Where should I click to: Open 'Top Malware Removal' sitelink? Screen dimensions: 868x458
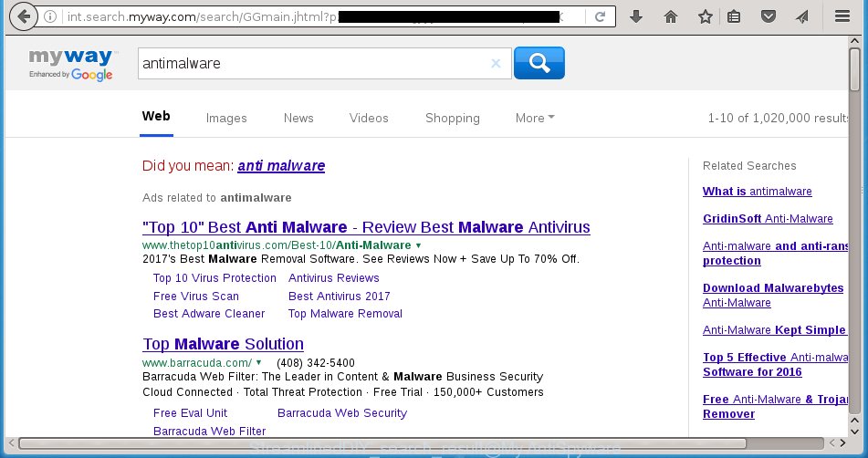(345, 314)
